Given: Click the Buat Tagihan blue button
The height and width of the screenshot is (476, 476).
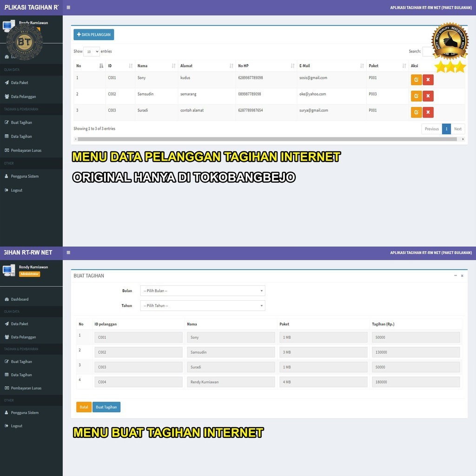Looking at the screenshot, I should [106, 407].
